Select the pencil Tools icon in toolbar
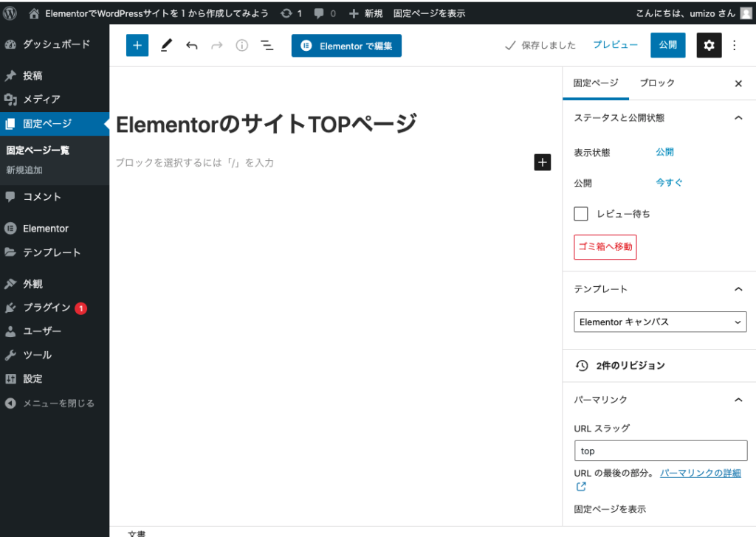The width and height of the screenshot is (756, 537). [165, 45]
